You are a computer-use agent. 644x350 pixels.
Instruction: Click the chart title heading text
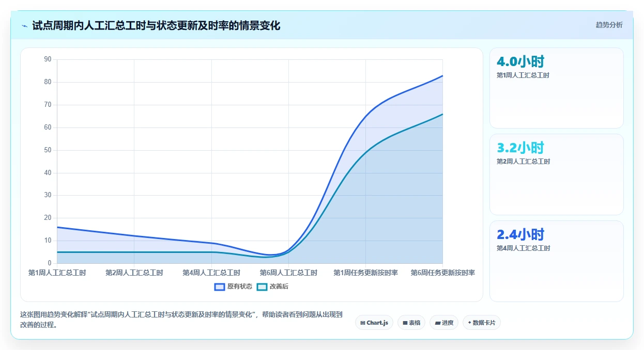[156, 26]
